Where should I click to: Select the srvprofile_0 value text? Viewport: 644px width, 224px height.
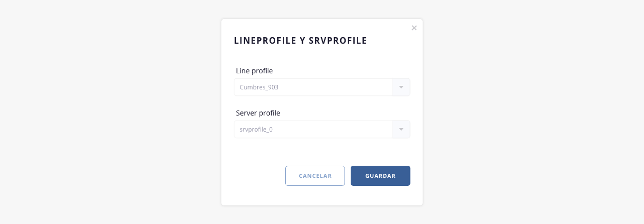point(256,130)
